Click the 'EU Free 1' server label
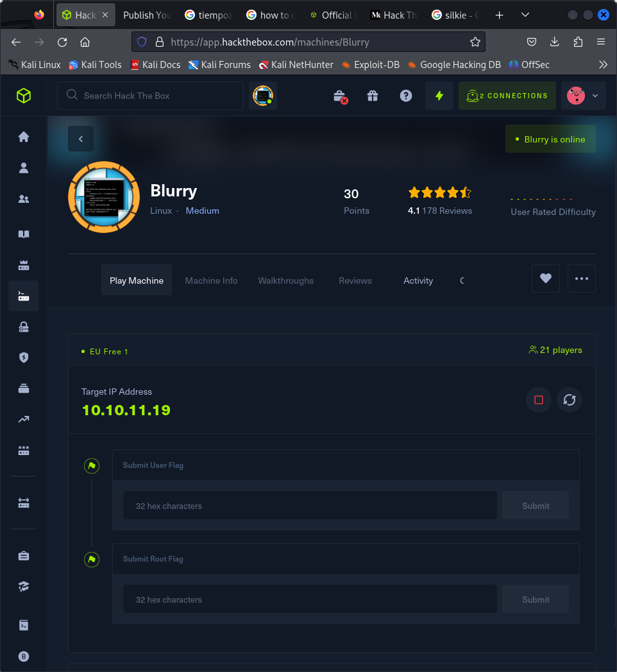This screenshot has width=617, height=672. (105, 352)
